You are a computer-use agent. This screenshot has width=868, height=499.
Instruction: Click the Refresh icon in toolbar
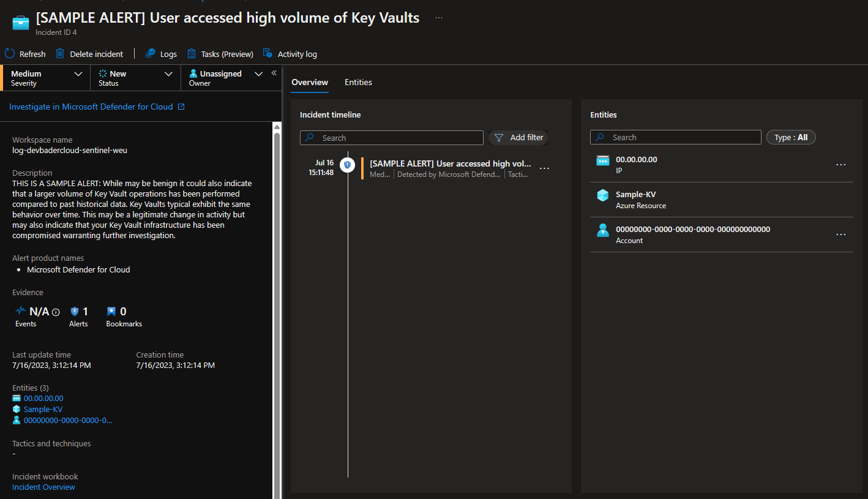[x=10, y=54]
